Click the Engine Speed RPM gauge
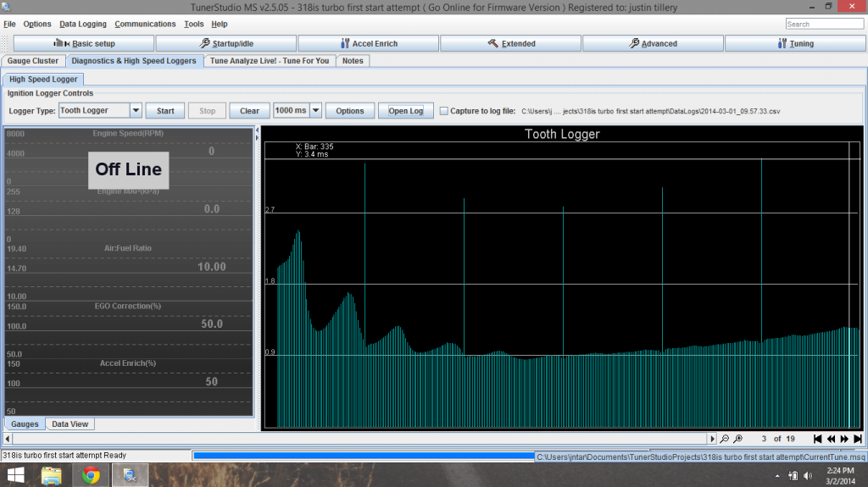 coord(129,157)
